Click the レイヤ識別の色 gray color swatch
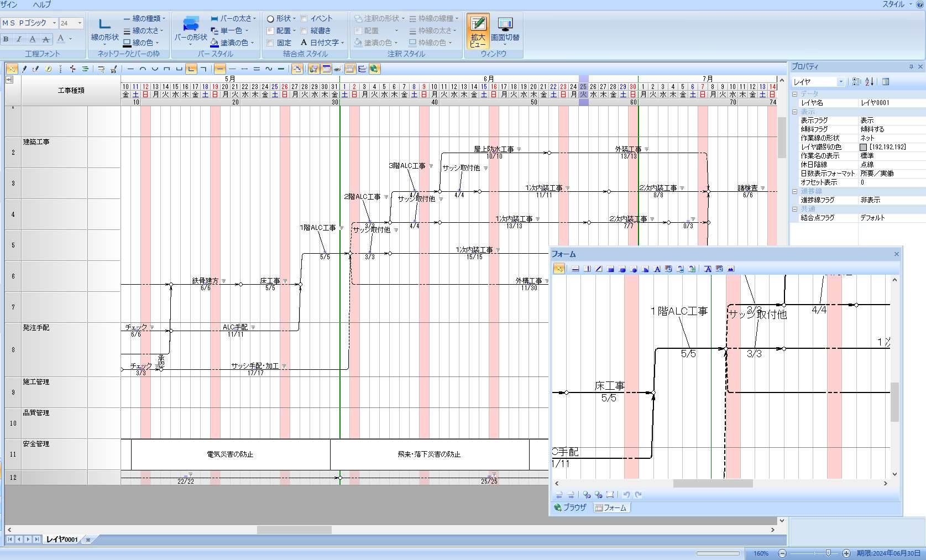Screen dimensions: 926x560 click(x=864, y=147)
